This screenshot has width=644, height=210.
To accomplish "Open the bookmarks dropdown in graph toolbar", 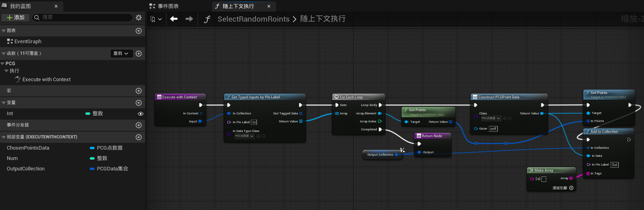I will coord(156,19).
